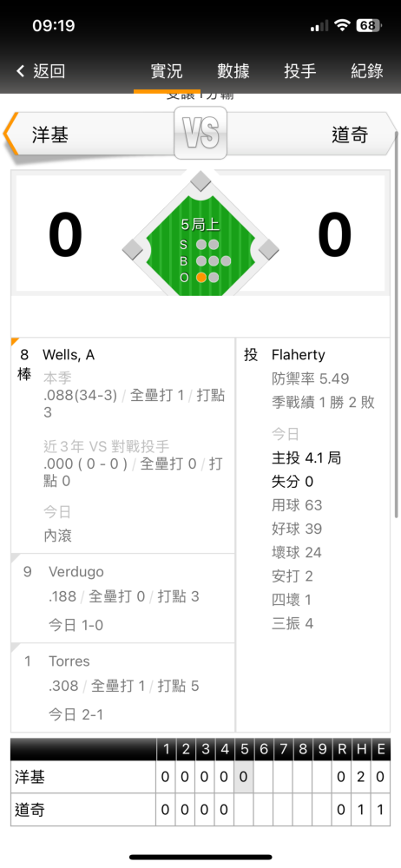The height and width of the screenshot is (868, 401).
Task: Tap the Wi-Fi status icon
Action: (344, 25)
